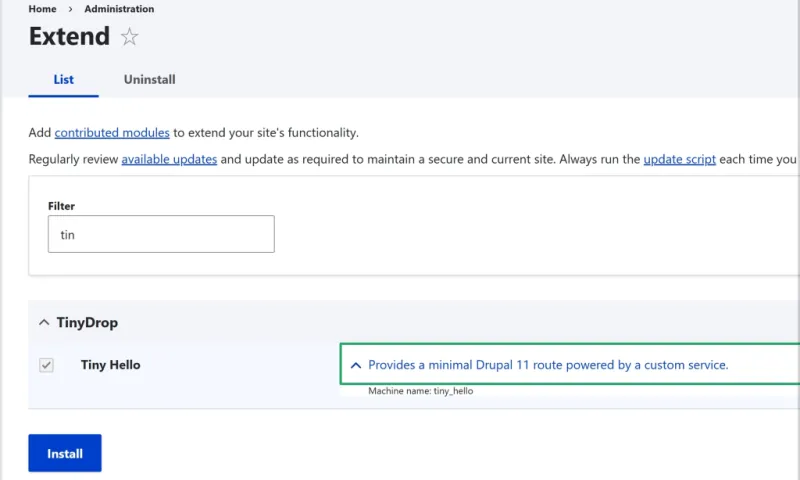This screenshot has width=800, height=480.
Task: Click the Tiny Hello module name
Action: coord(110,365)
